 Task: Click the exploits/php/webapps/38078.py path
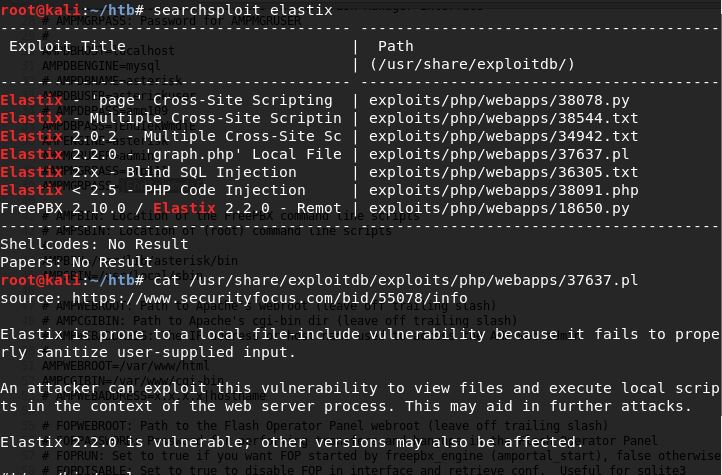[x=499, y=100]
